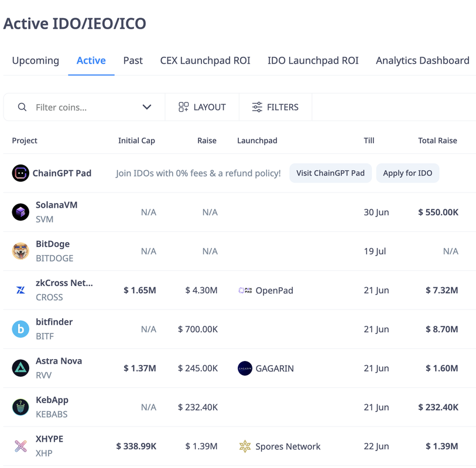The width and height of the screenshot is (476, 468).
Task: Click the Astra Nova logo icon
Action: pyautogui.click(x=20, y=368)
